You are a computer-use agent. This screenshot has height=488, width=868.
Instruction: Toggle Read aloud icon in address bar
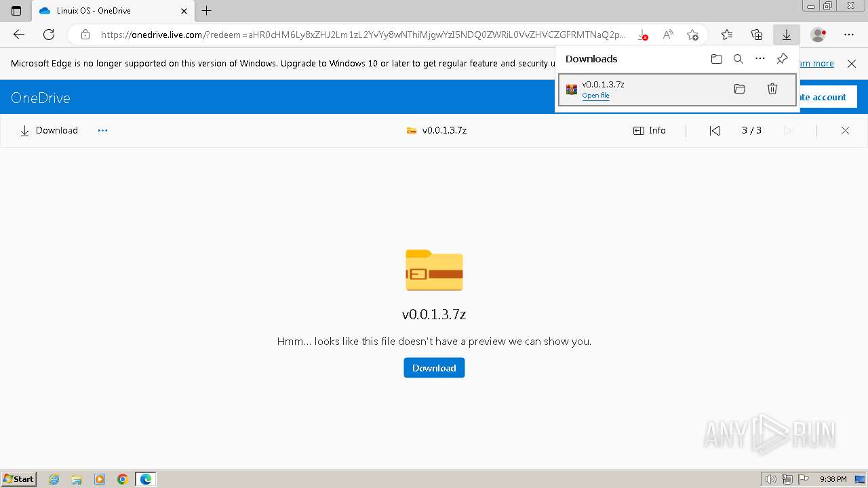pyautogui.click(x=668, y=35)
